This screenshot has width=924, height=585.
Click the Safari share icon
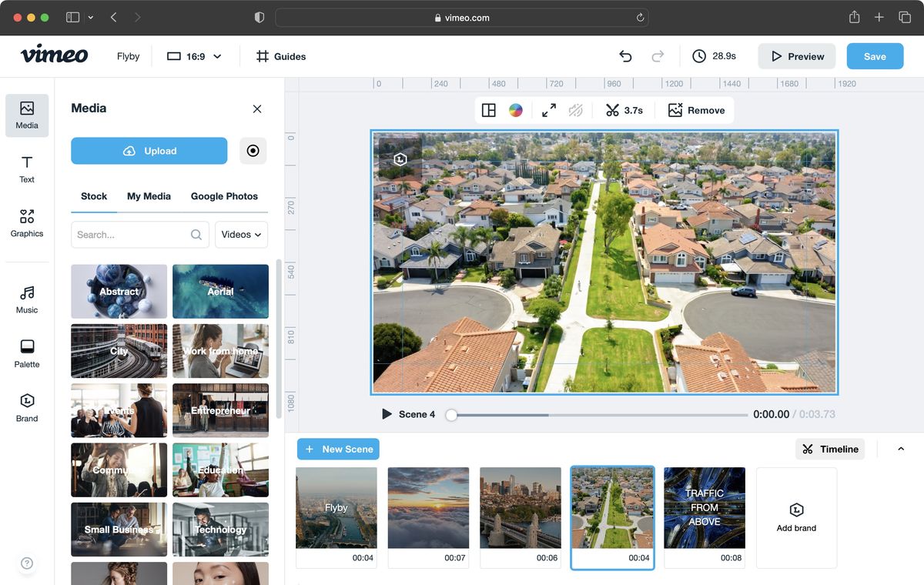[x=854, y=17]
